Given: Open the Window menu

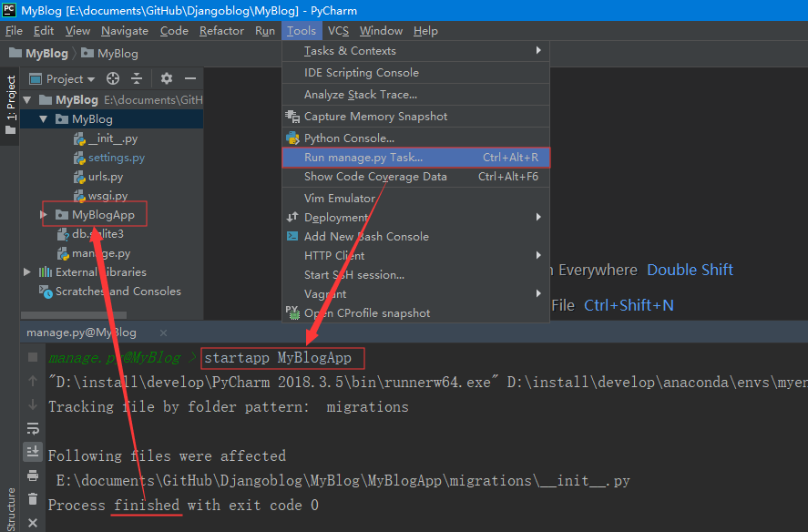Looking at the screenshot, I should point(381,31).
